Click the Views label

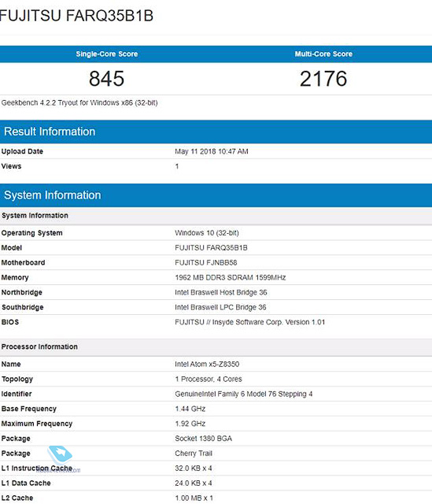pyautogui.click(x=11, y=166)
